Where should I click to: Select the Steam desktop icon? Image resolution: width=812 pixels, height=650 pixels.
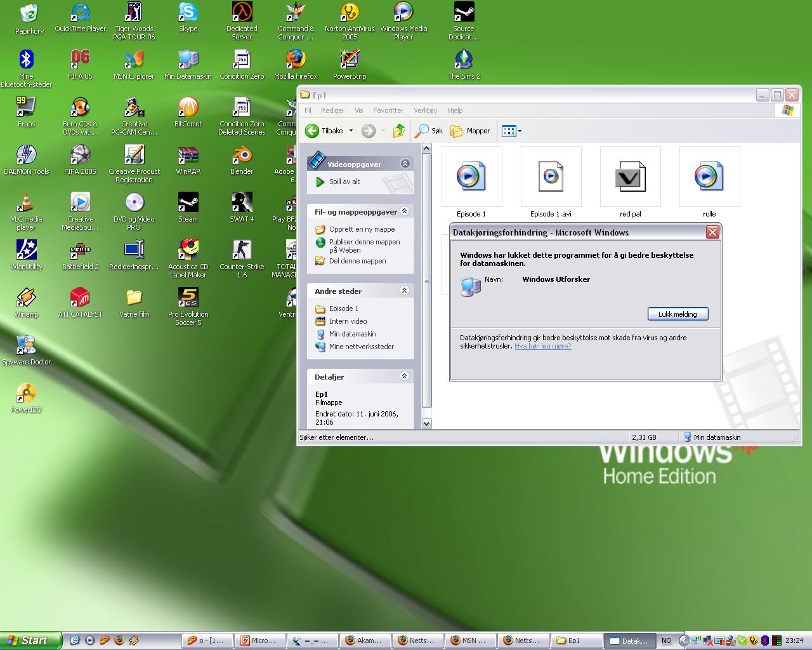point(188,208)
